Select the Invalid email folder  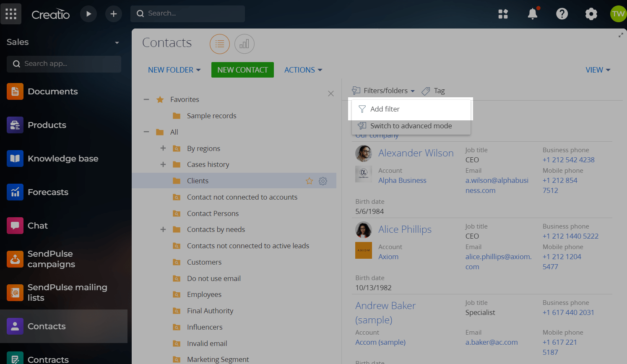[x=207, y=343]
